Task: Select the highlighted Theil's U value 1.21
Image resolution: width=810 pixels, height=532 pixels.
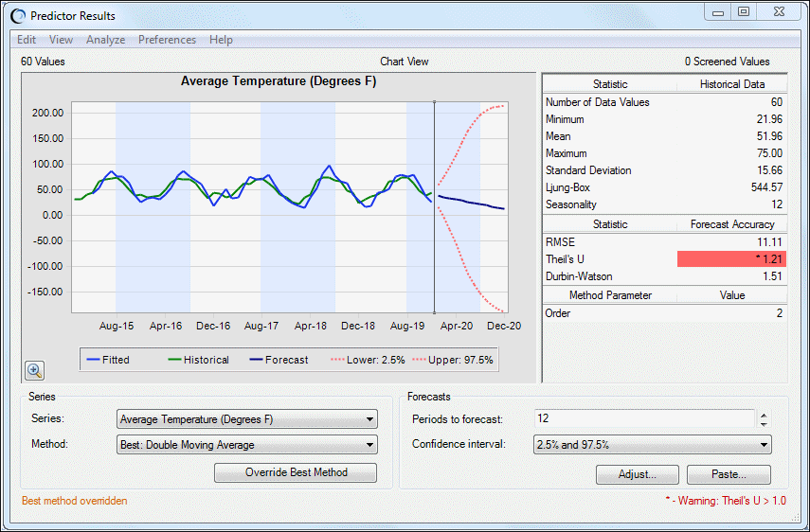Action: click(731, 259)
